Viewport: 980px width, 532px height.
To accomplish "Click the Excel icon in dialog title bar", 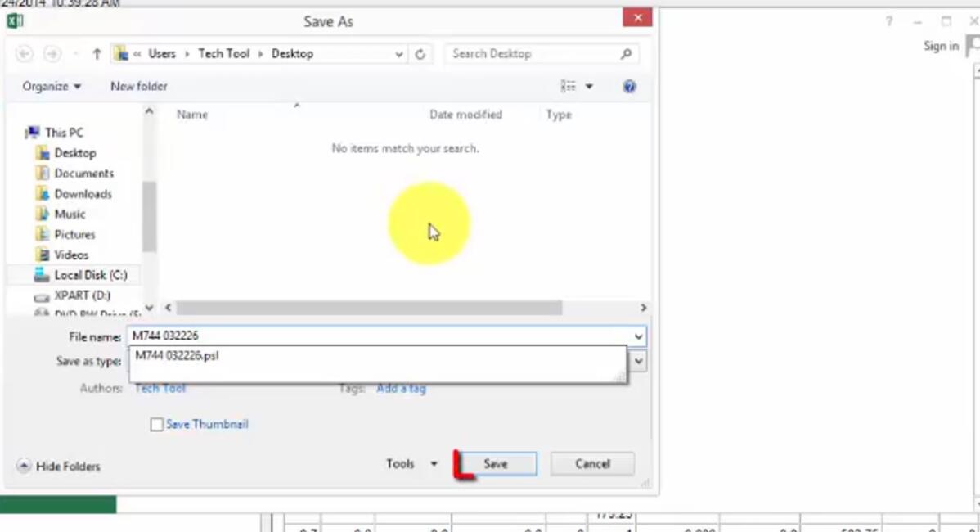I will (x=15, y=20).
